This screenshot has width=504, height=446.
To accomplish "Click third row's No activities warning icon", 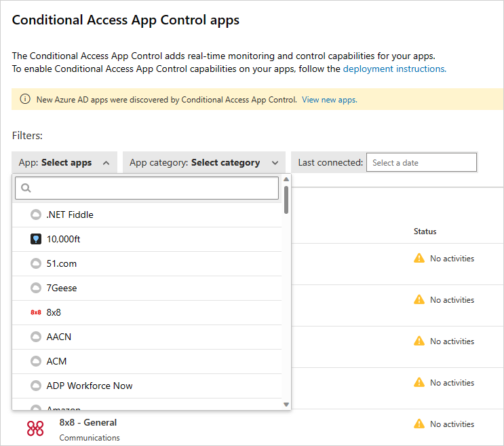I will click(x=419, y=341).
